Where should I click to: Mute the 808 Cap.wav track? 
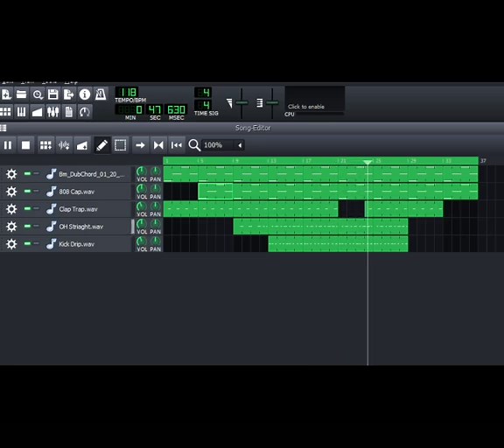[x=27, y=192]
